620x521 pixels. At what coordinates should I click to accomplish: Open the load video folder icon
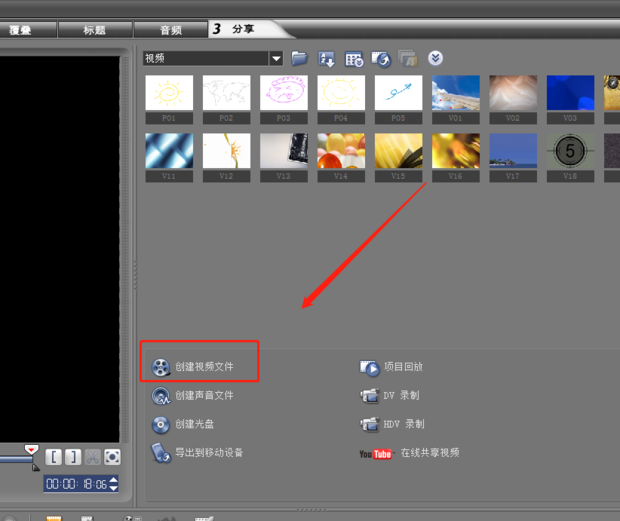[x=299, y=59]
